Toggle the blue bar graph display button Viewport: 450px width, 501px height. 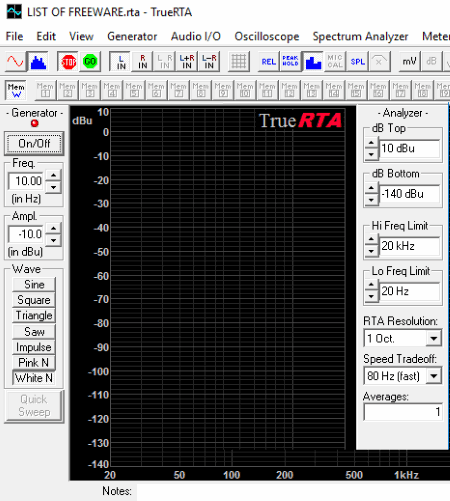(x=313, y=62)
